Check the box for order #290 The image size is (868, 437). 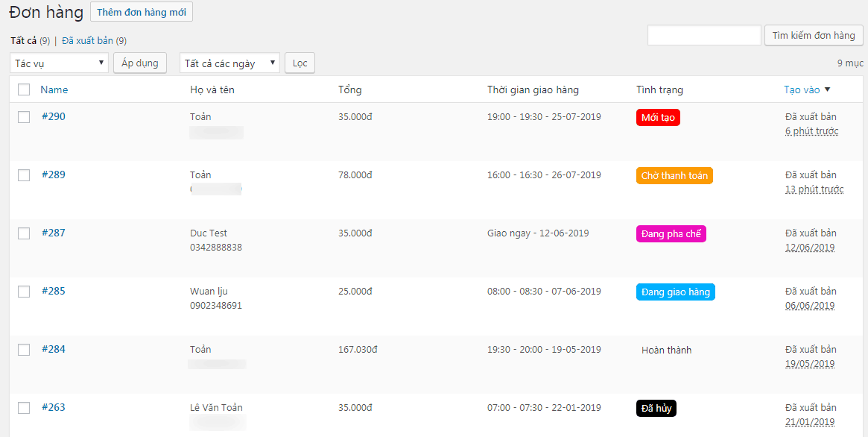pos(24,117)
